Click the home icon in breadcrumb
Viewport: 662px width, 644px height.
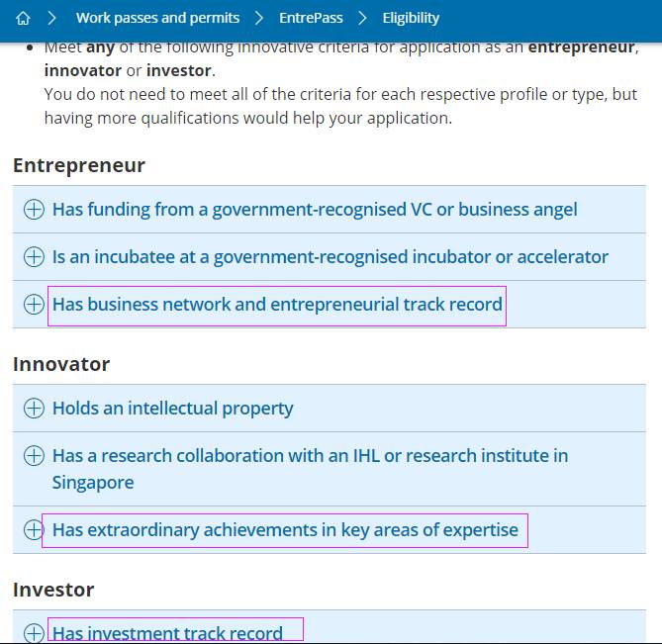pyautogui.click(x=23, y=18)
